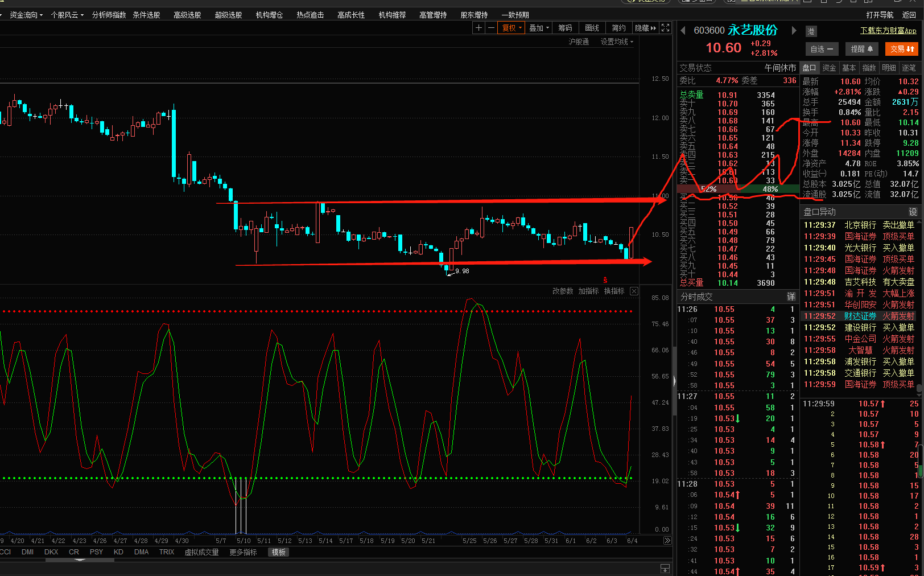Select the TRIX indicator tab
This screenshot has height=576, width=924.
[x=167, y=552]
